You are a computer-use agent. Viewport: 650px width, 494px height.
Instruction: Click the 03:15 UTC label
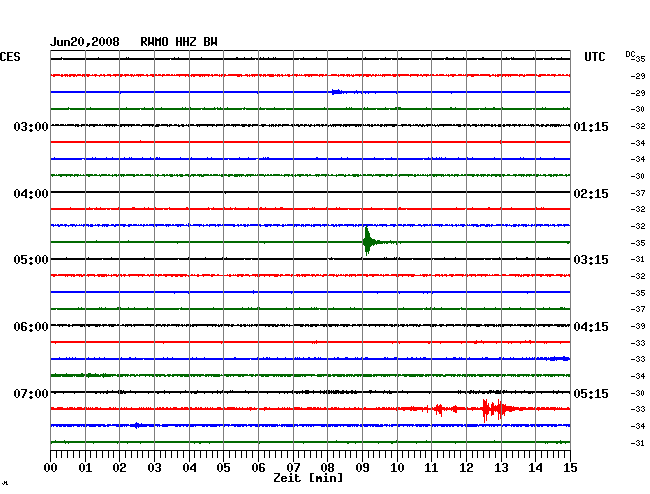tap(591, 260)
